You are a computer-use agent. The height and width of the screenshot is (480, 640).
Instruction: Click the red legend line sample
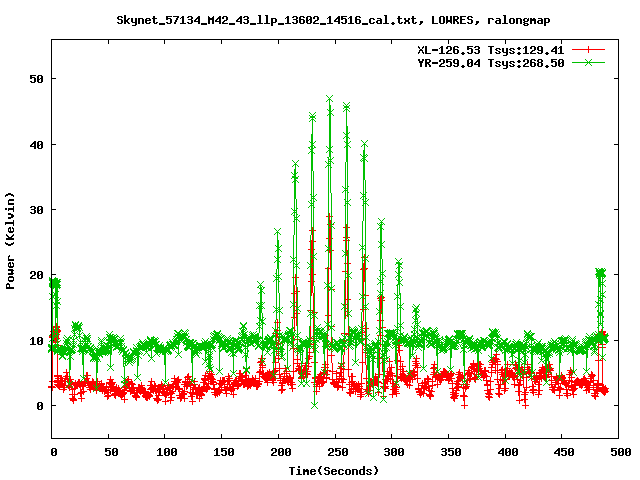tap(588, 50)
